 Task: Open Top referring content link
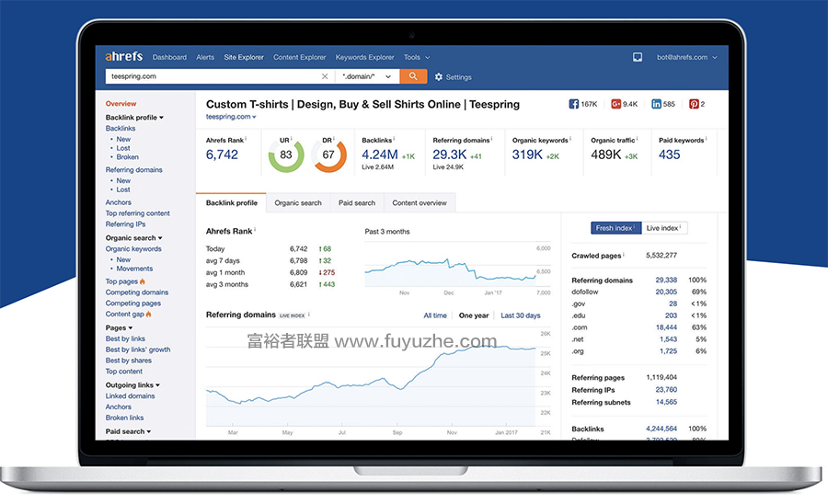[x=137, y=213]
